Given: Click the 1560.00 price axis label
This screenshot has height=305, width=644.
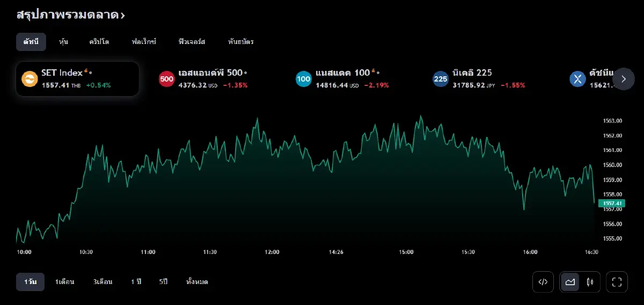Looking at the screenshot, I should (x=612, y=165).
